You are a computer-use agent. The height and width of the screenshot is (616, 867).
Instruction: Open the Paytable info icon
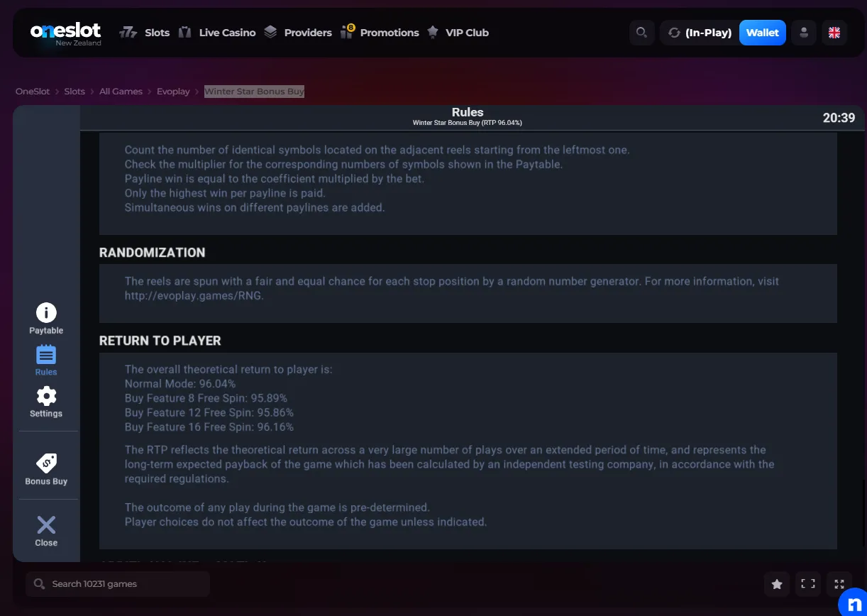coord(46,312)
